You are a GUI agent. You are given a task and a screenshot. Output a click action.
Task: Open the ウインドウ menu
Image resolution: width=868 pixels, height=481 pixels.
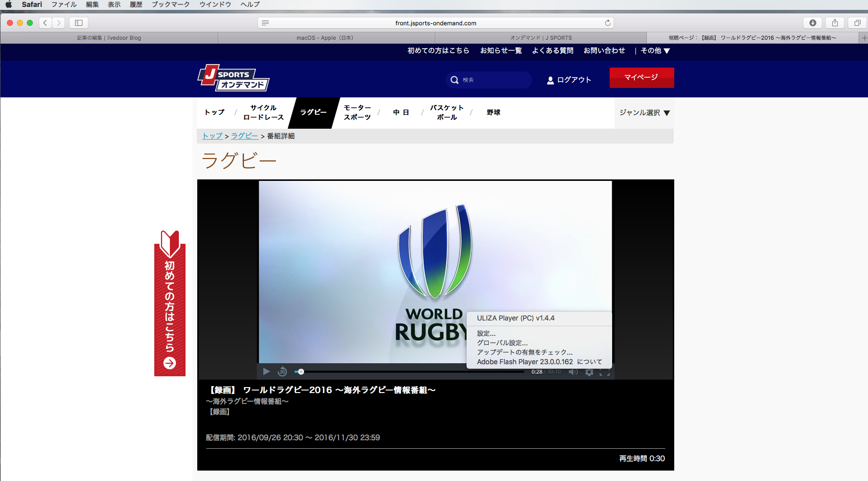coord(215,4)
